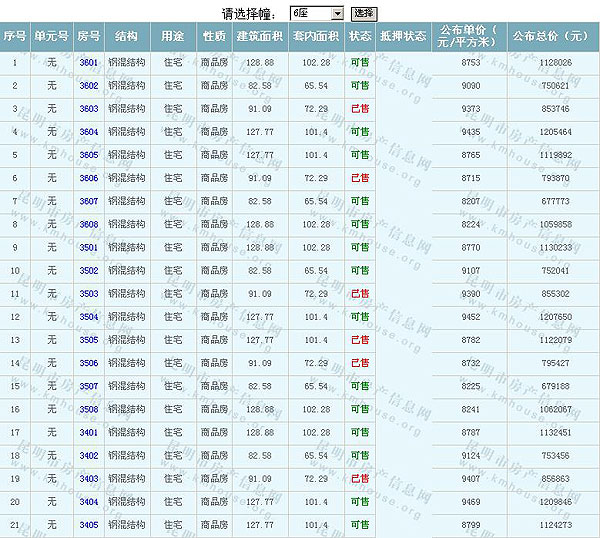The image size is (600, 538).
Task: Select room 3403 link
Action: click(x=89, y=479)
